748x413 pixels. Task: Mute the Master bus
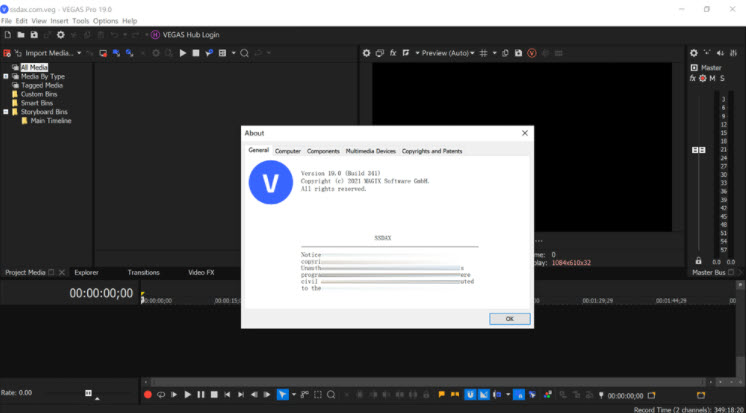713,78
